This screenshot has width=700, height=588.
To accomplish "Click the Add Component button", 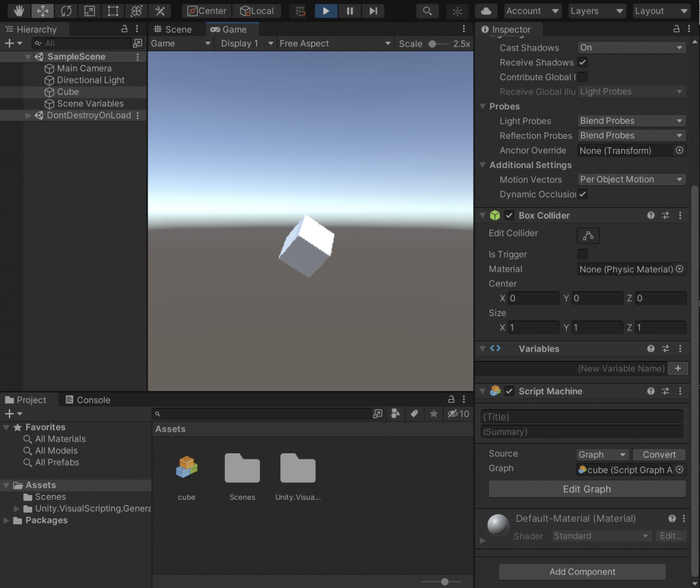I will (582, 572).
